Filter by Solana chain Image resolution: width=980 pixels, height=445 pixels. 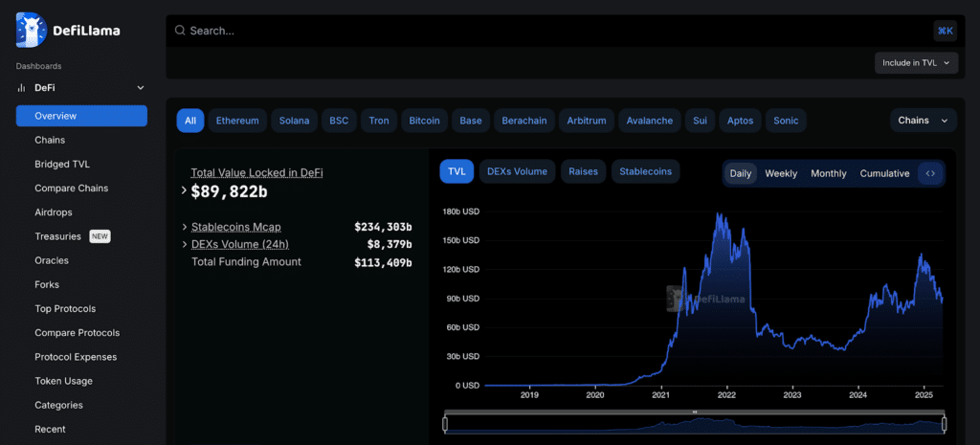tap(295, 121)
